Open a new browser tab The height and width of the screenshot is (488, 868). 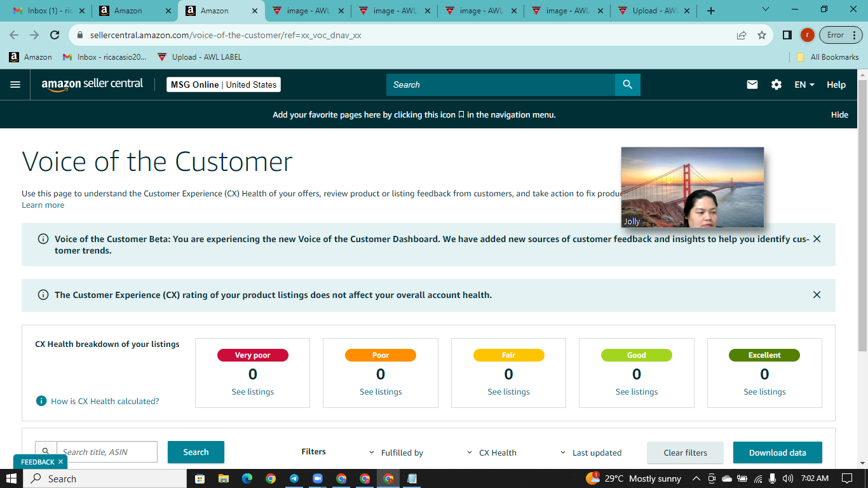tap(711, 11)
